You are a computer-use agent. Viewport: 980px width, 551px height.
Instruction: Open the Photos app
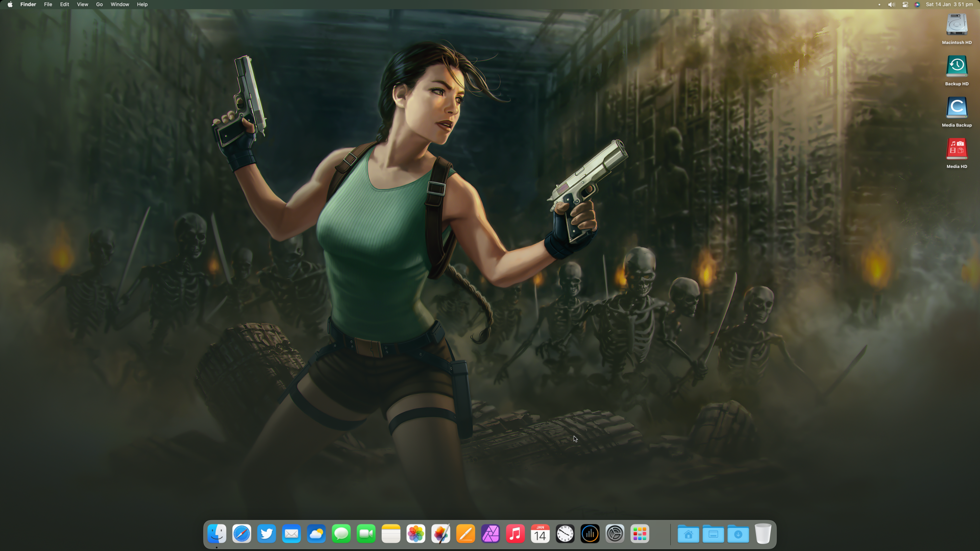(416, 534)
